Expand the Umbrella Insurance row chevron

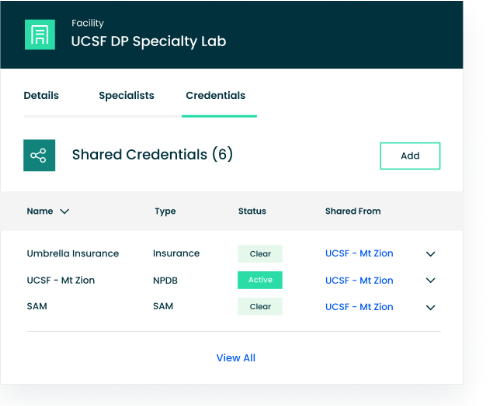(x=430, y=254)
